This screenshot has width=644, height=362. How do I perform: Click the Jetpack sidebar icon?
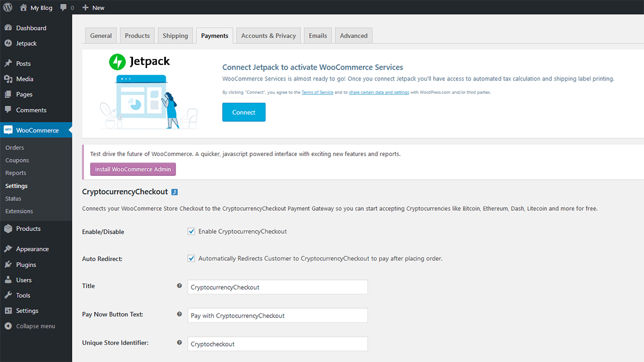tap(8, 43)
